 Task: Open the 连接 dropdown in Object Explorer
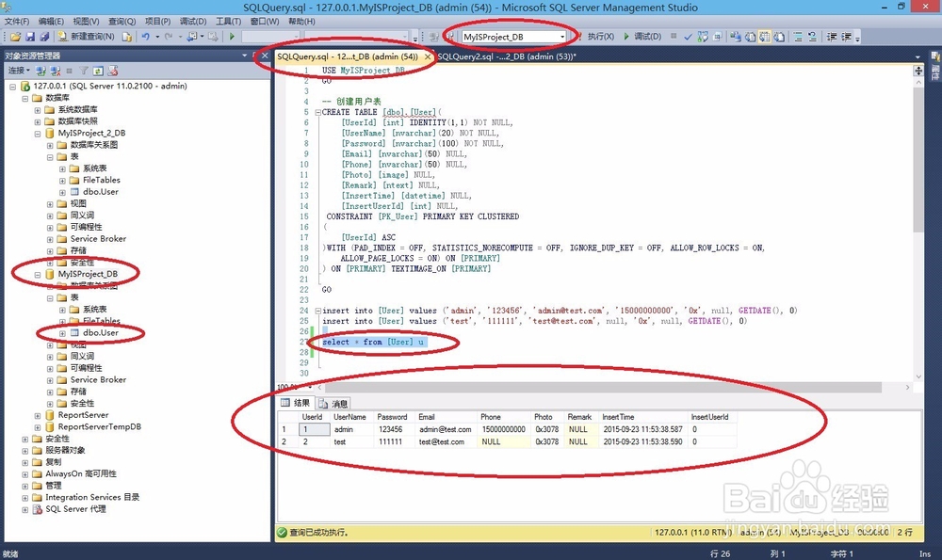pyautogui.click(x=19, y=71)
